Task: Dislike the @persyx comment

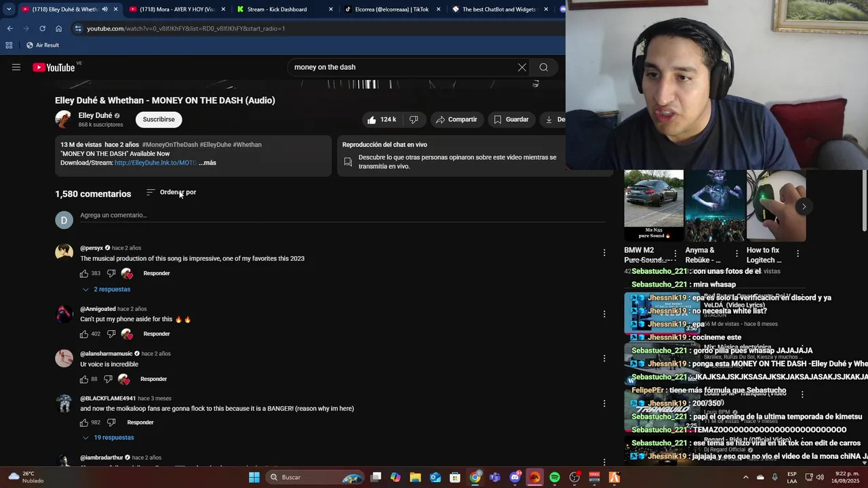Action: 111,273
